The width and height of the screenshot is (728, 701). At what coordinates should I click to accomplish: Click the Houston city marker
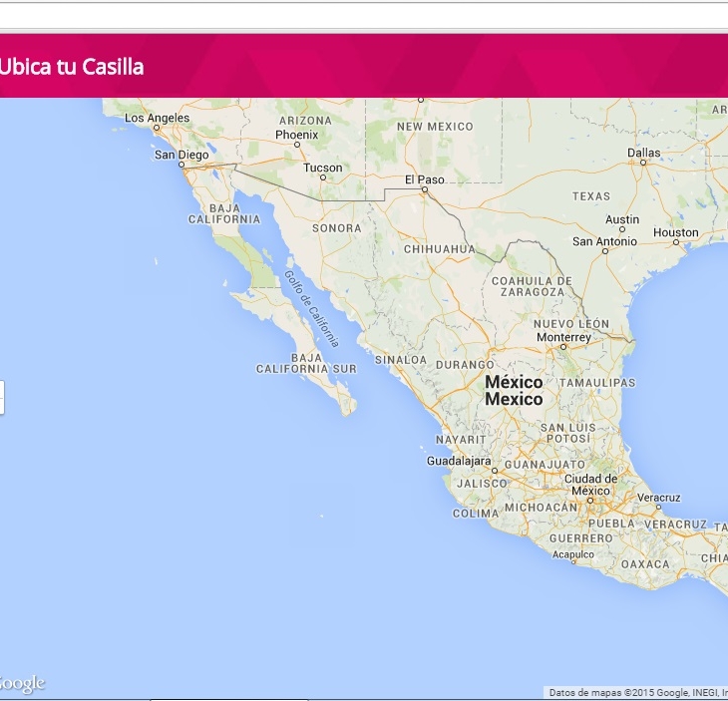(676, 242)
